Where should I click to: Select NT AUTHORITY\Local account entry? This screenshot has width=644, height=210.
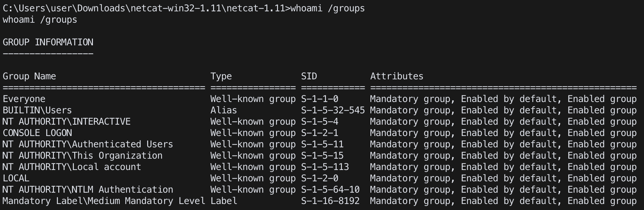tap(72, 167)
